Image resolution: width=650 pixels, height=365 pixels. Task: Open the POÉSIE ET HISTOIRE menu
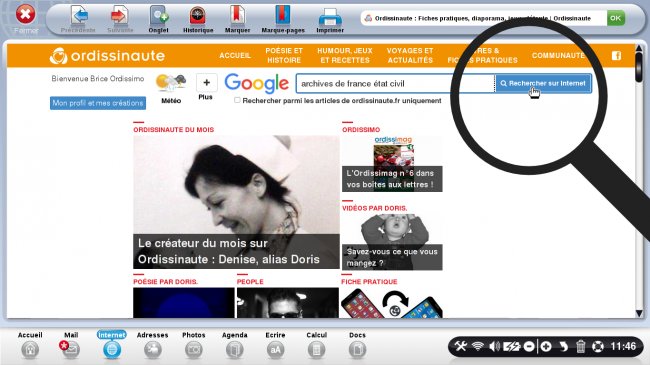click(x=284, y=55)
